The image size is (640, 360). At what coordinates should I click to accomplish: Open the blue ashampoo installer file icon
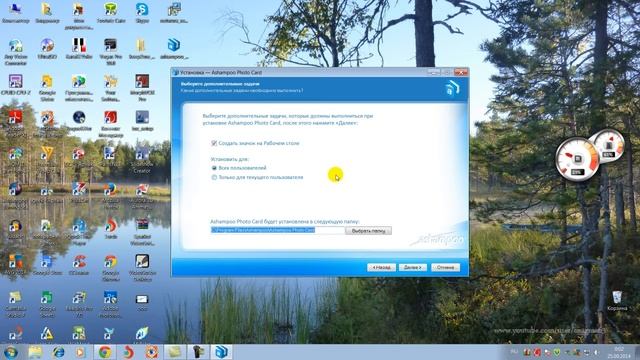point(174,49)
